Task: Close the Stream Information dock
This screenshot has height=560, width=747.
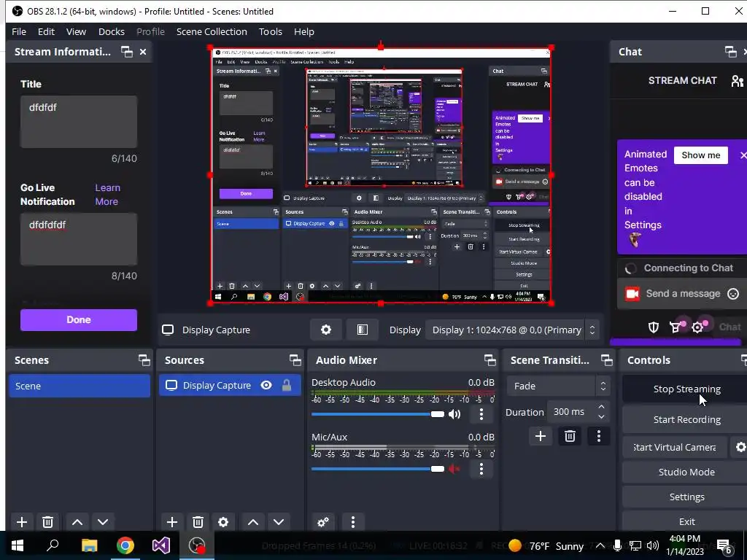Action: click(x=143, y=52)
